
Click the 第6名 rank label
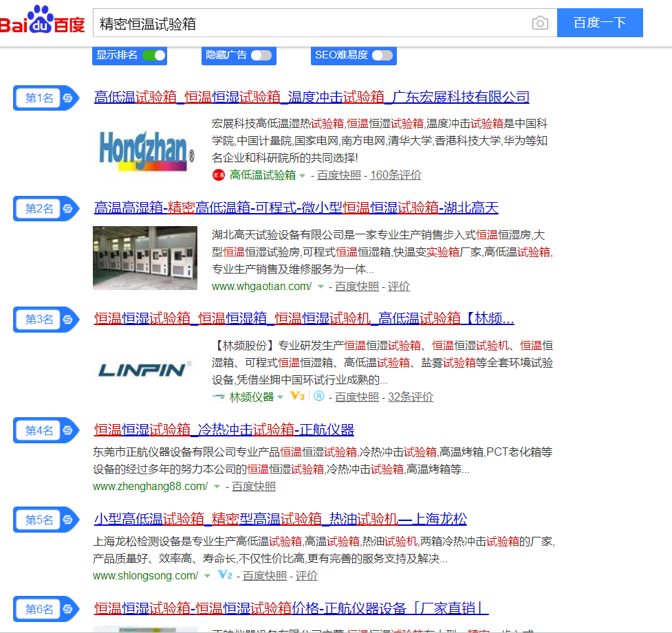(x=39, y=609)
